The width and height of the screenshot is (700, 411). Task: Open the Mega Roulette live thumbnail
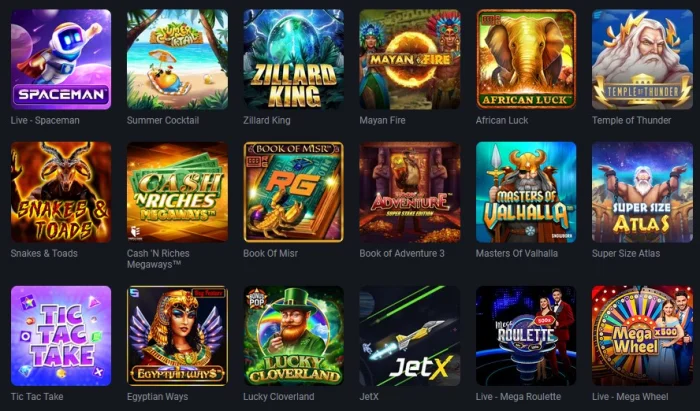(x=526, y=336)
